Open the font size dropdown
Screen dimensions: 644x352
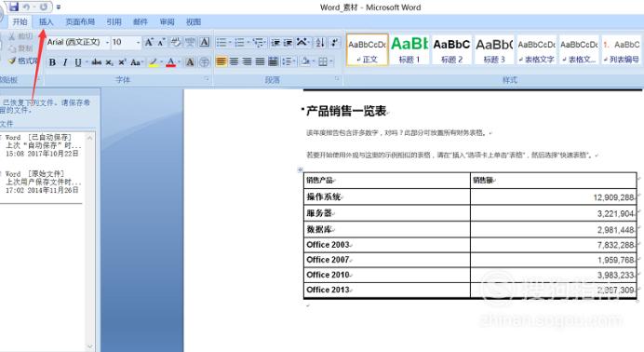[x=138, y=42]
